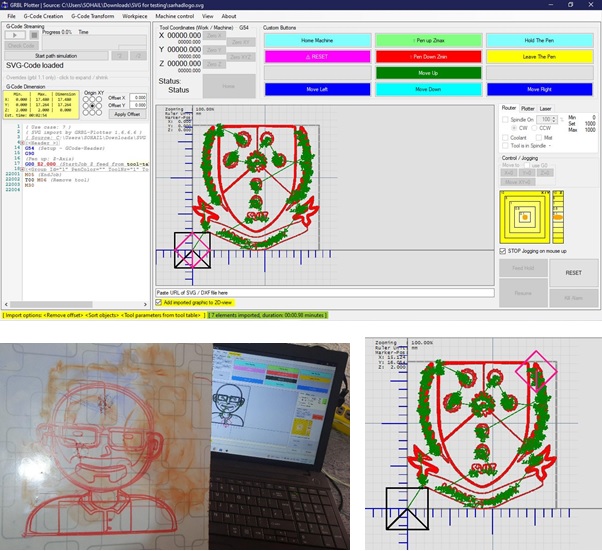
Task: Click the green Move Up button
Action: [x=428, y=73]
